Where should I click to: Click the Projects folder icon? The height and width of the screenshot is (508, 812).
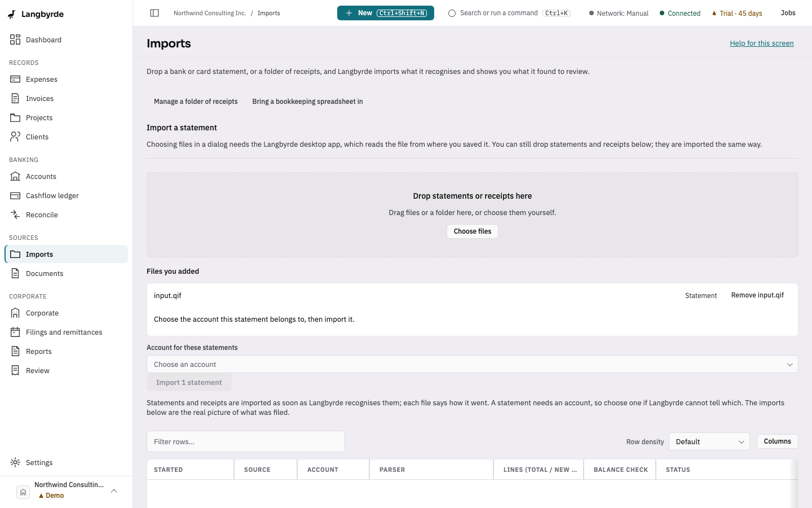tap(15, 117)
